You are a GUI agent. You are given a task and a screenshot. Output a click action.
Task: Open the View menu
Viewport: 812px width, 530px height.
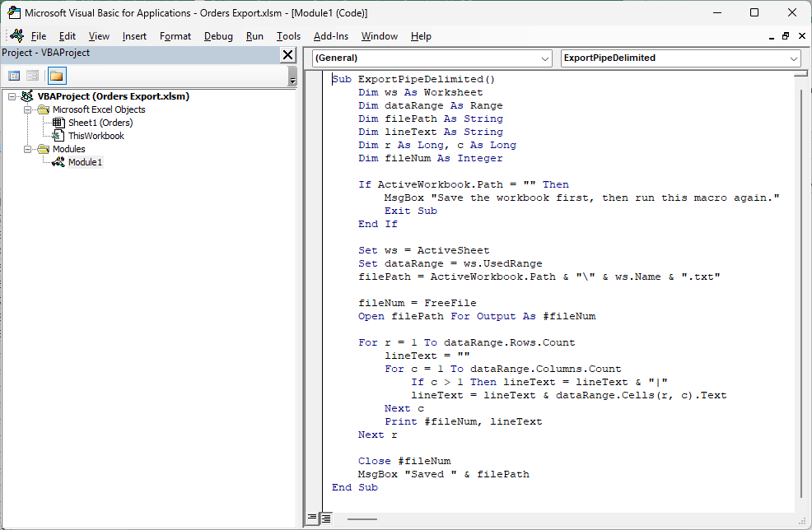tap(99, 36)
